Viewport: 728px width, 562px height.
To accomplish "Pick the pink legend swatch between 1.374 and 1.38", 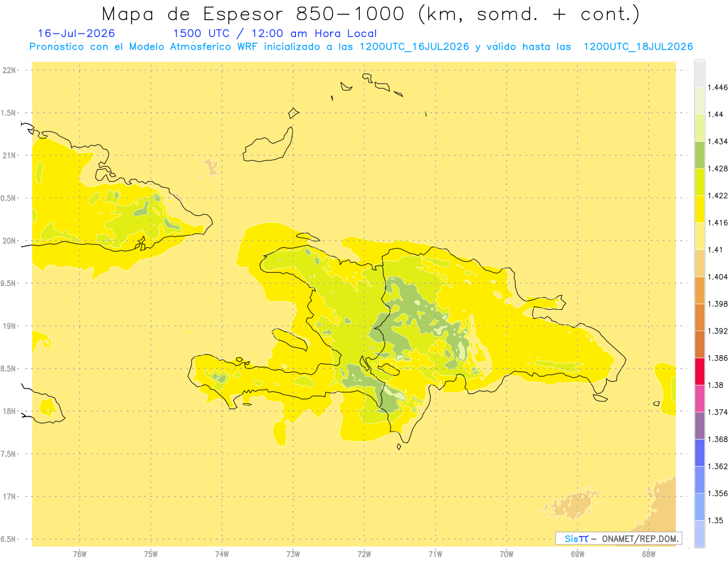I will pyautogui.click(x=699, y=399).
